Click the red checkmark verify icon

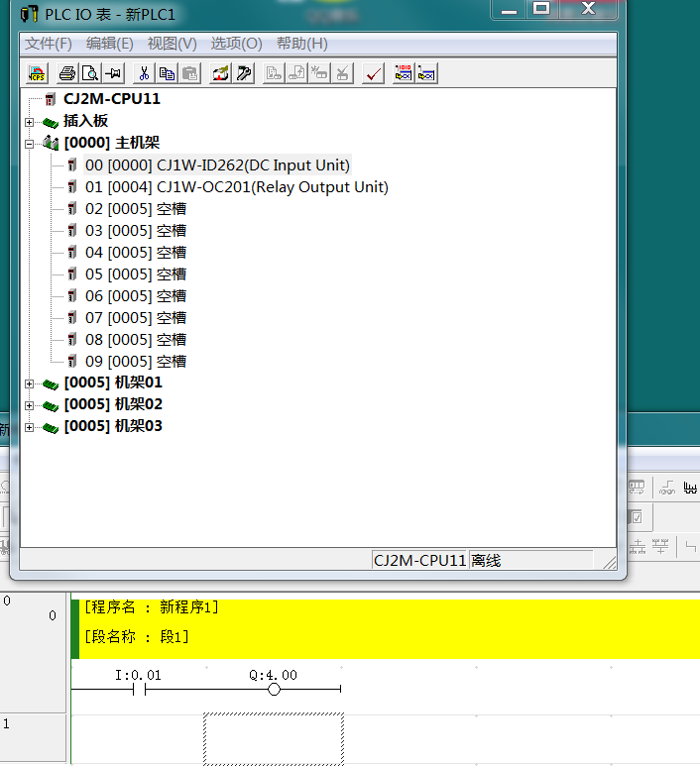373,73
